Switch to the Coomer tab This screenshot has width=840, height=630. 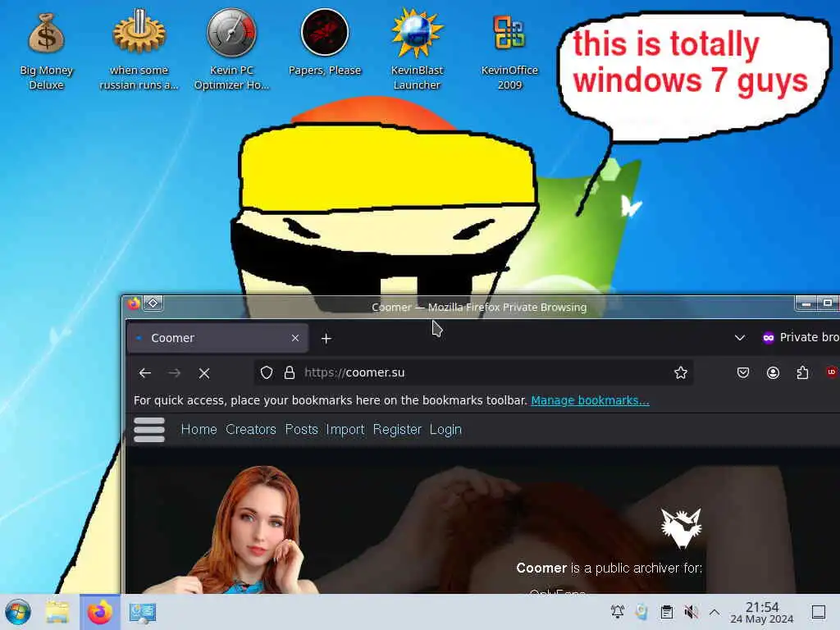(x=217, y=338)
